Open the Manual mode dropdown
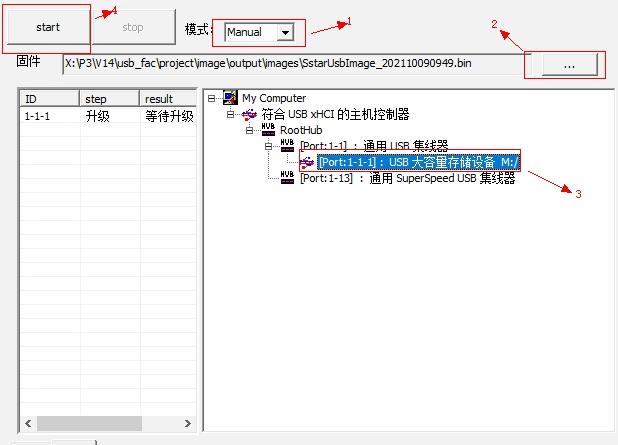This screenshot has height=445, width=618. 286,33
